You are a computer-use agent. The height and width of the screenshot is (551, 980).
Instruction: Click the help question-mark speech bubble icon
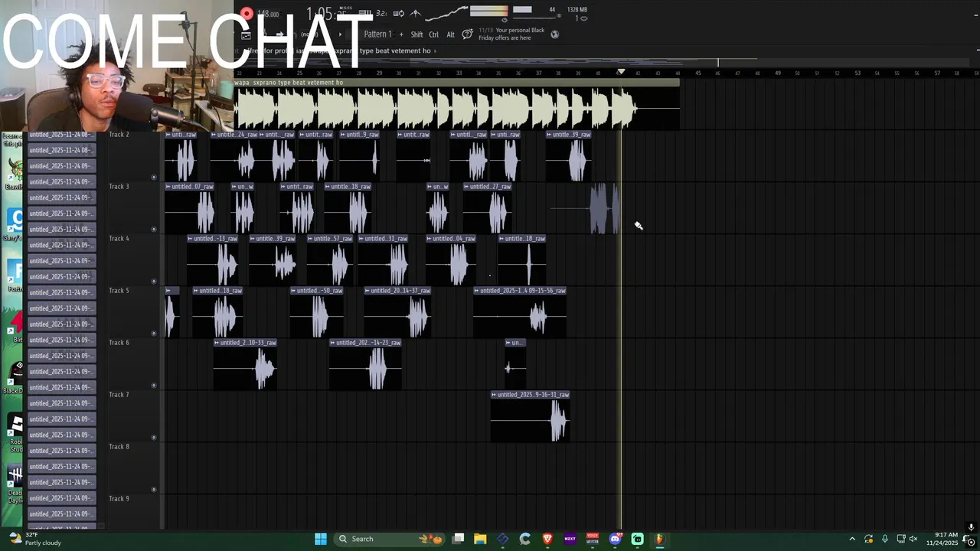[x=467, y=34]
